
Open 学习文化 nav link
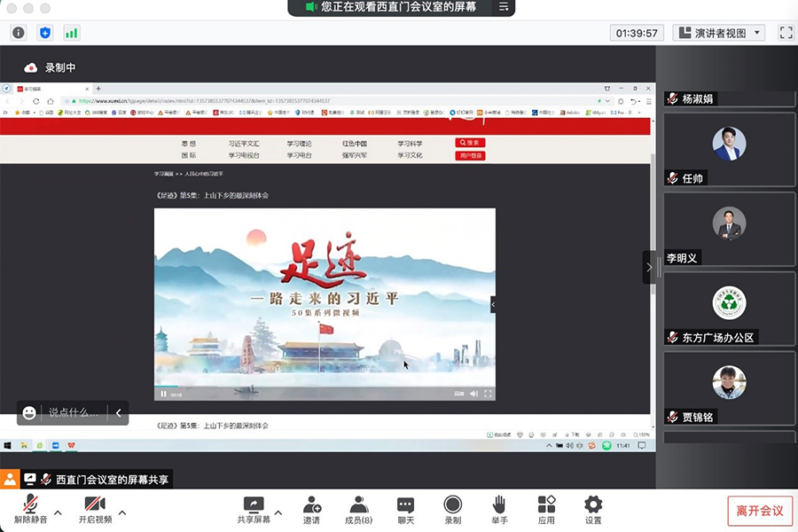click(x=410, y=155)
